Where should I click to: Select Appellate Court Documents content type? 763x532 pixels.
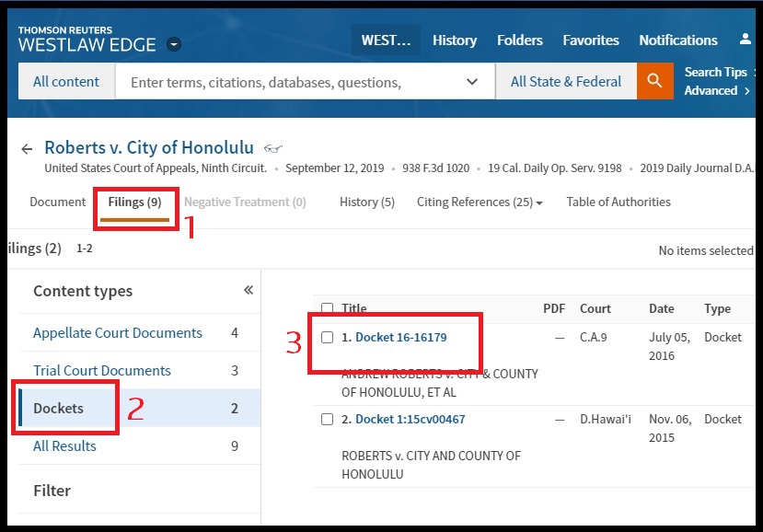(x=118, y=333)
